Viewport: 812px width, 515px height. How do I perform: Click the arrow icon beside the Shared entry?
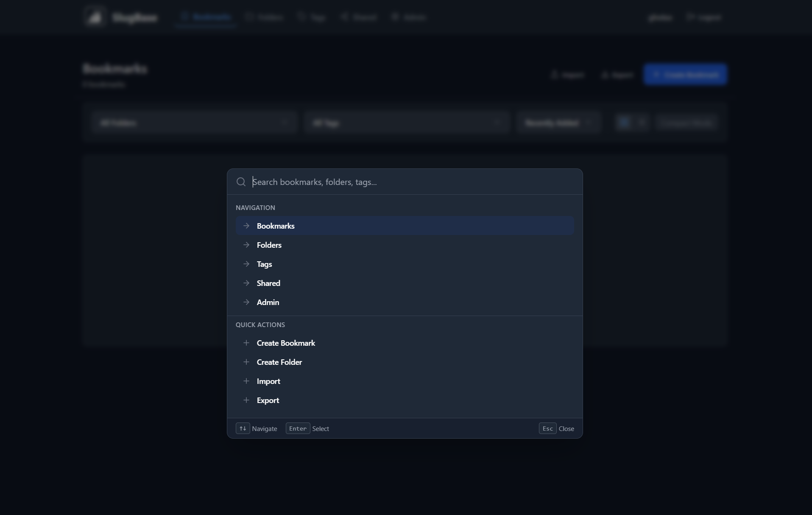coord(246,283)
